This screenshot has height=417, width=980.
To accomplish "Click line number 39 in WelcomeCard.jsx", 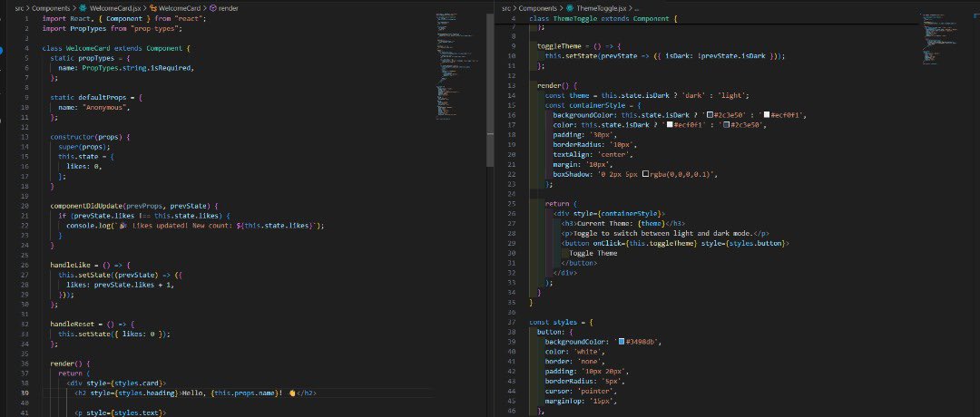I will coord(24,393).
